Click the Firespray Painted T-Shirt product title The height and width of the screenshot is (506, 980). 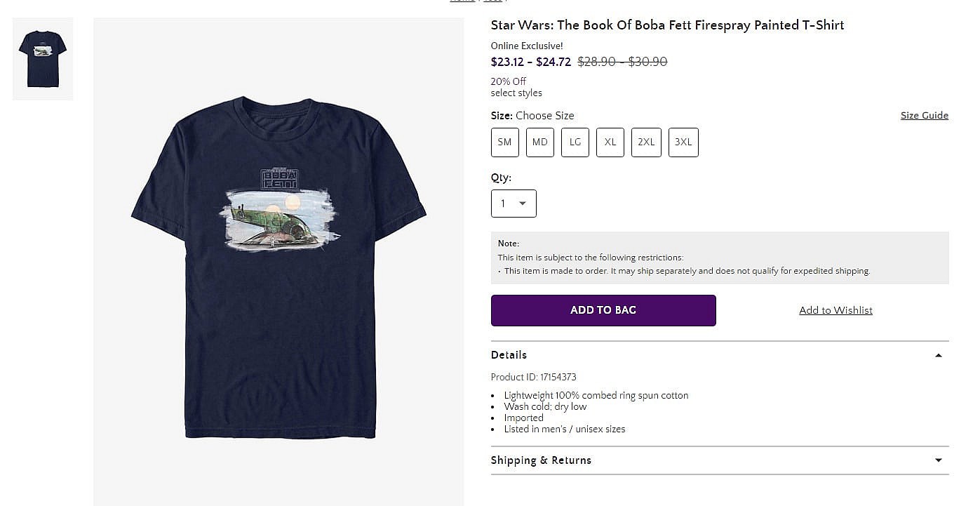click(x=667, y=25)
